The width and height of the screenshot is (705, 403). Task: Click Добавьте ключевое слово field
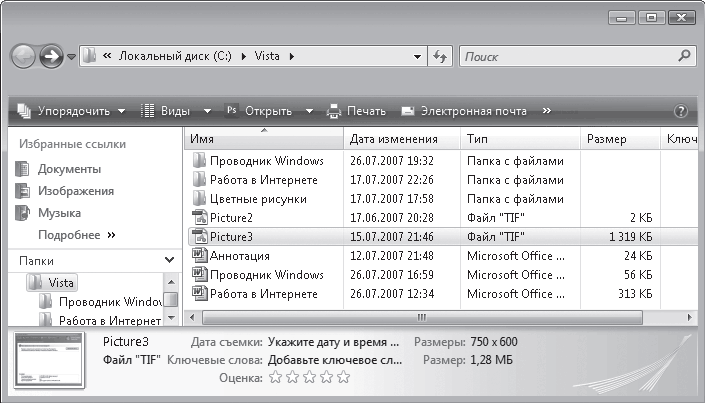click(x=335, y=360)
